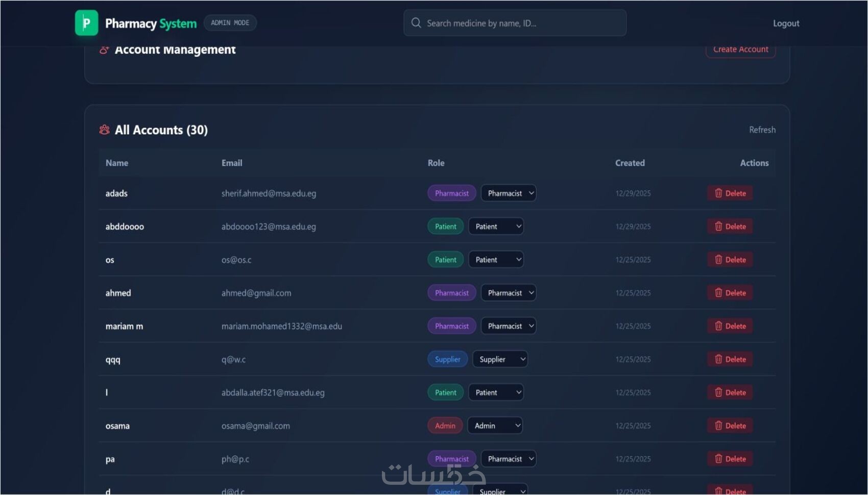Click the green Pharmacy System logo icon
The image size is (868, 495).
pos(86,23)
